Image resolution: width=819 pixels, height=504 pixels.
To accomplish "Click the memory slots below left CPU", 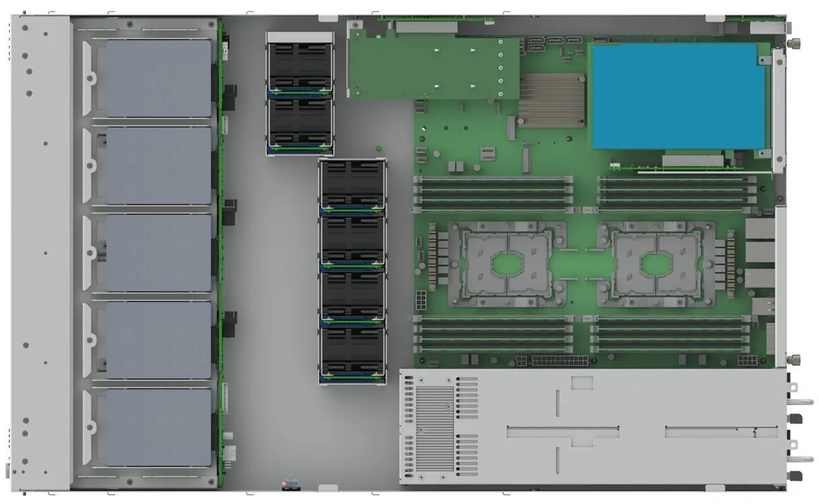I will [x=493, y=333].
